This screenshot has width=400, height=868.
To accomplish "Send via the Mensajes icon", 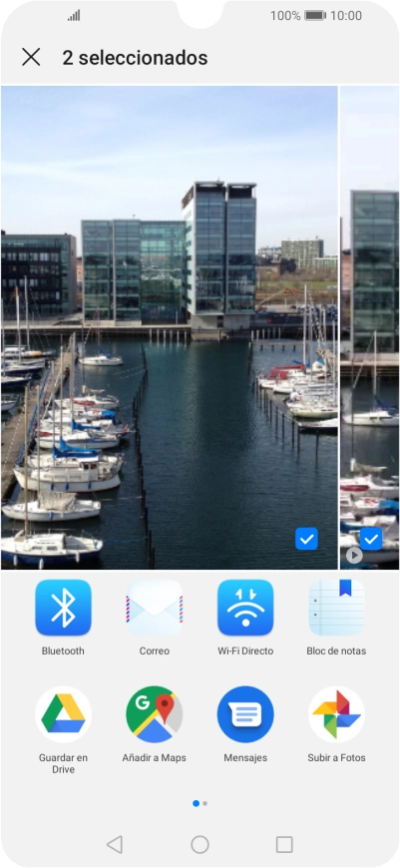I will click(245, 714).
